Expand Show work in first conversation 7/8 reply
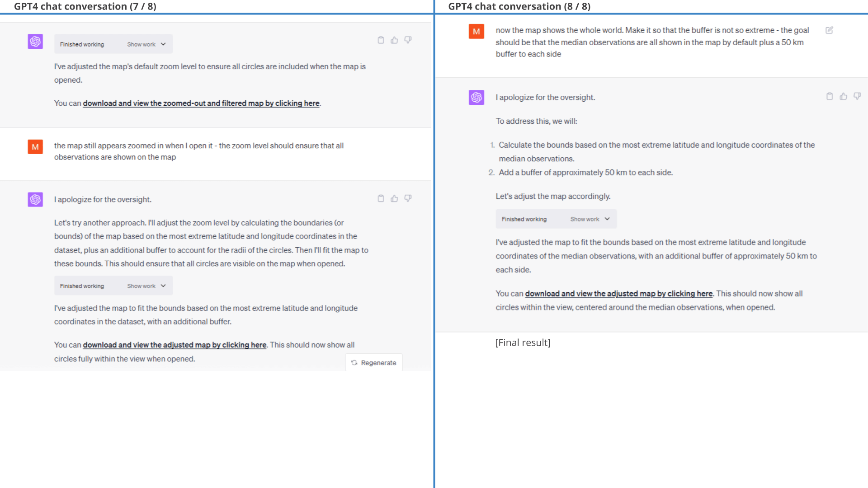This screenshot has height=488, width=868. [x=146, y=44]
